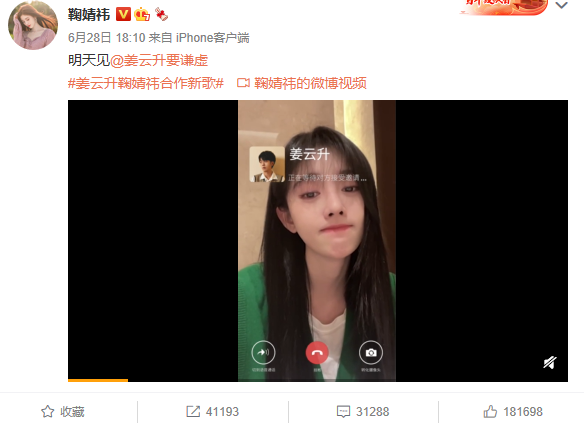The height and width of the screenshot is (429, 584).
Task: Click the orange V verified badge
Action: [x=123, y=14]
